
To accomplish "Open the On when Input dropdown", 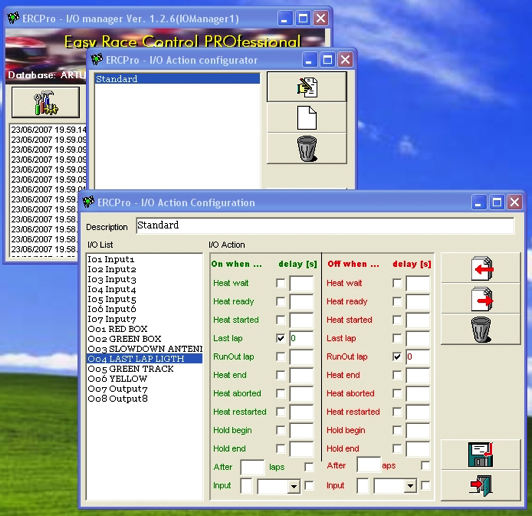I will pyautogui.click(x=294, y=486).
